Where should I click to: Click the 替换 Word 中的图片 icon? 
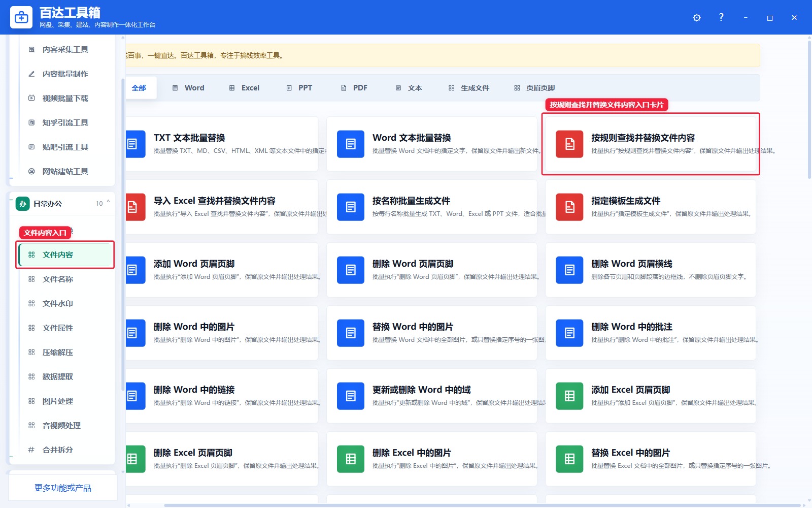(x=351, y=333)
